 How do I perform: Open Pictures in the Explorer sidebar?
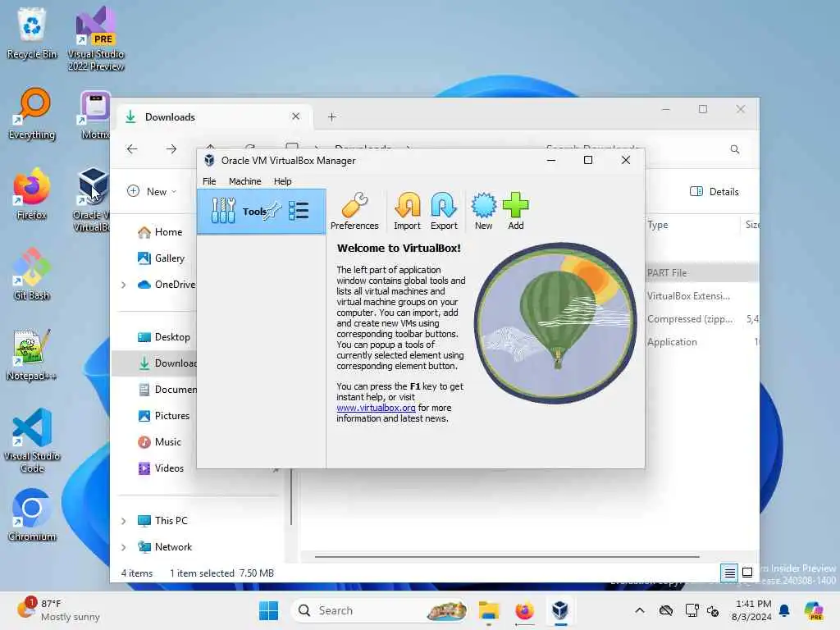point(164,416)
